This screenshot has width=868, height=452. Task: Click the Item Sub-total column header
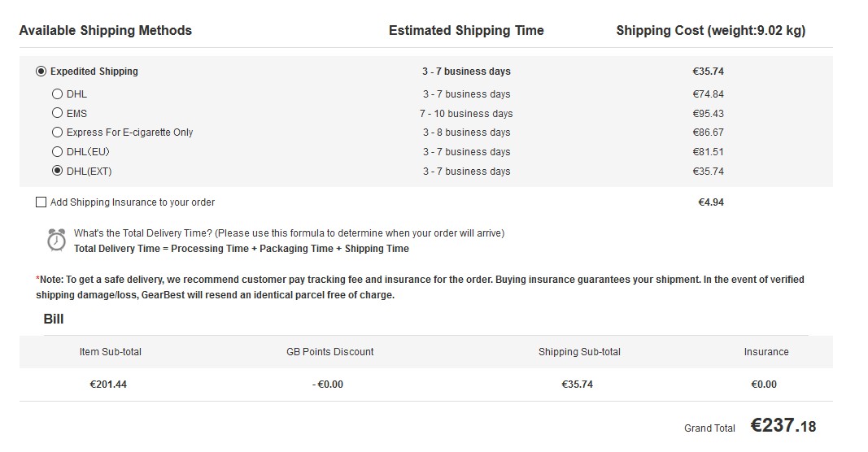(110, 352)
